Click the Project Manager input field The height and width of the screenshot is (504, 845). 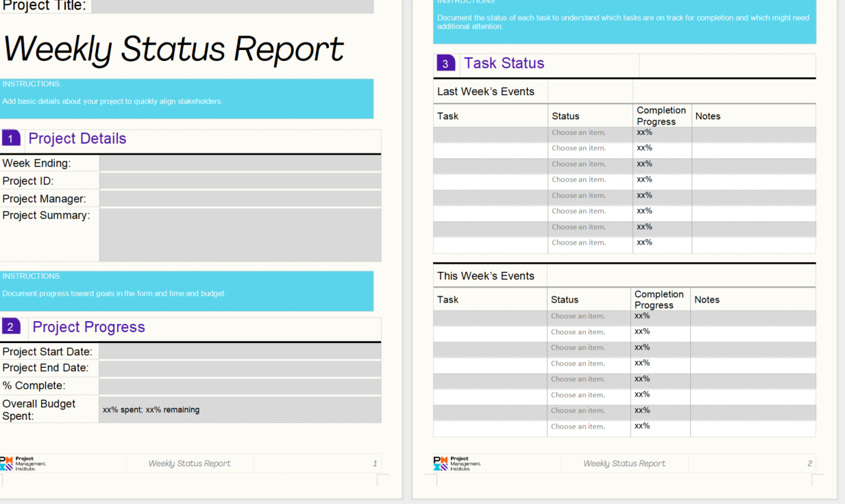click(x=240, y=199)
